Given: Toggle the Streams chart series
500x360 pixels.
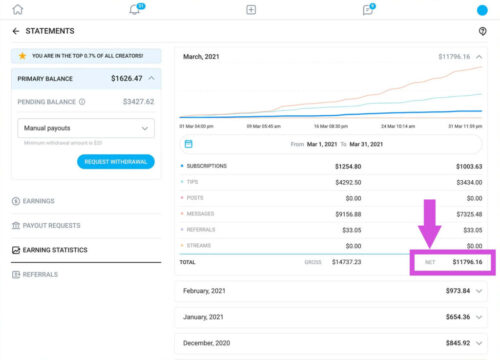Looking at the screenshot, I should 196,246.
